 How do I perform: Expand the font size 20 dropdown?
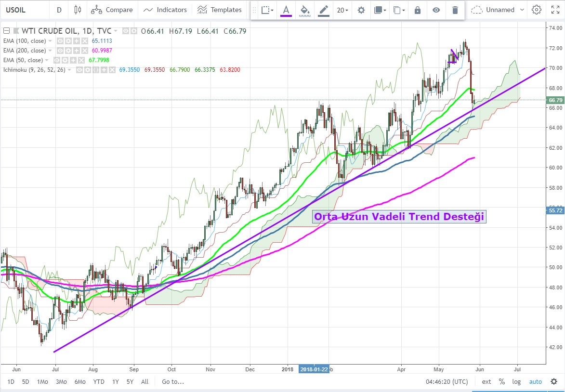click(x=342, y=10)
